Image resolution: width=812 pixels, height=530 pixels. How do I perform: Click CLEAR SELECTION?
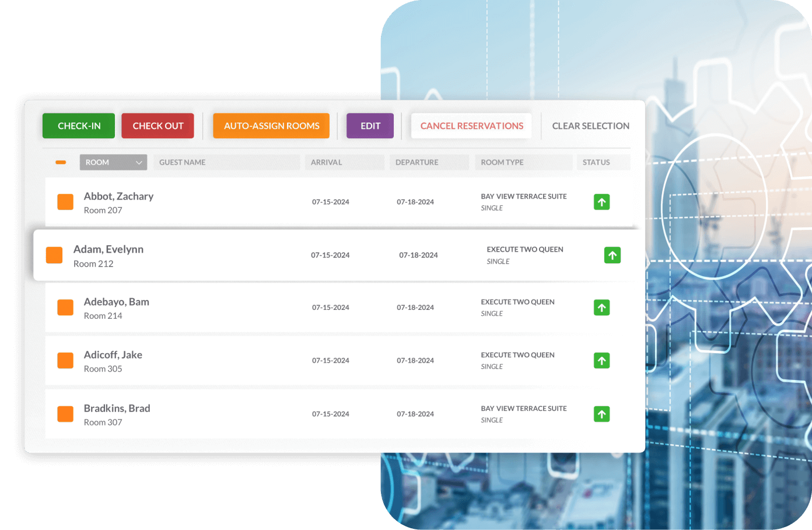(x=590, y=125)
